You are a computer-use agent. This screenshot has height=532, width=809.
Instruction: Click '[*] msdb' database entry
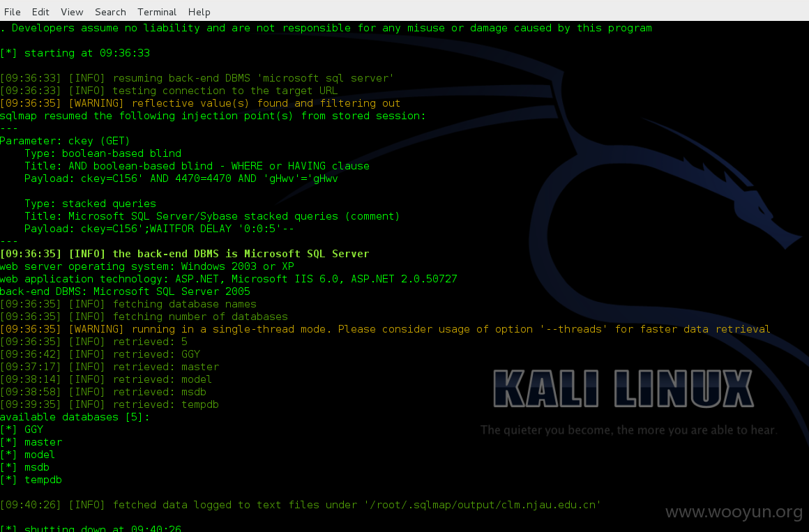pyautogui.click(x=25, y=467)
